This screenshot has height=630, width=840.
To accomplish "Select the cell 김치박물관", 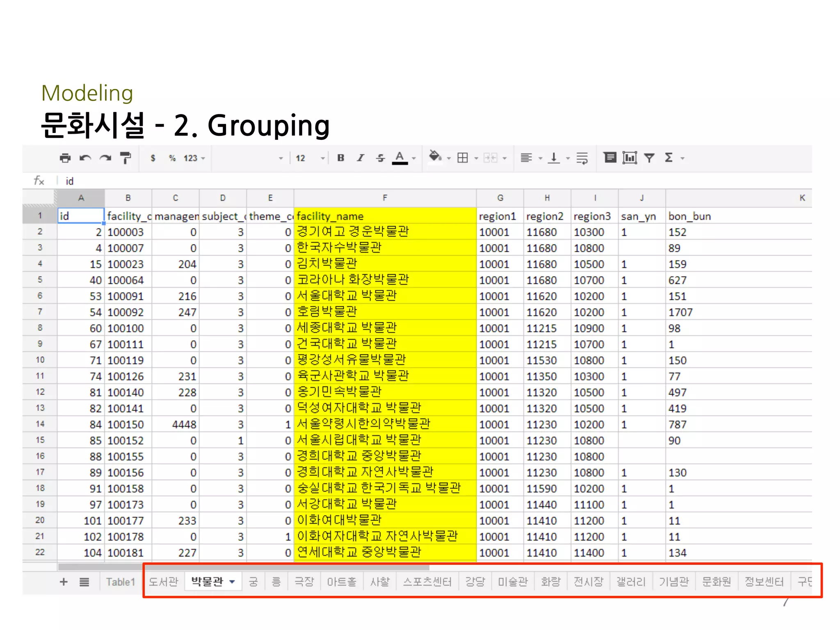I will [x=385, y=264].
